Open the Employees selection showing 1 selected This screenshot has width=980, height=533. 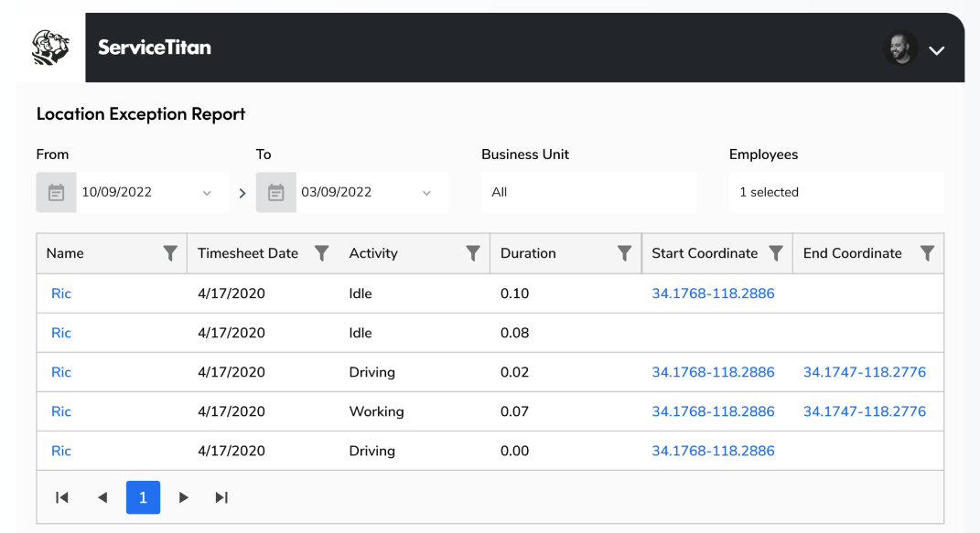(835, 192)
